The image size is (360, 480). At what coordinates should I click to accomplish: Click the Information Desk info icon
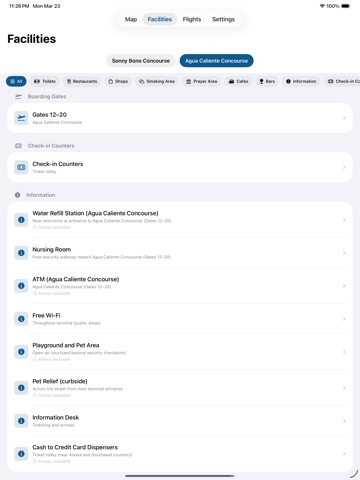(x=21, y=421)
